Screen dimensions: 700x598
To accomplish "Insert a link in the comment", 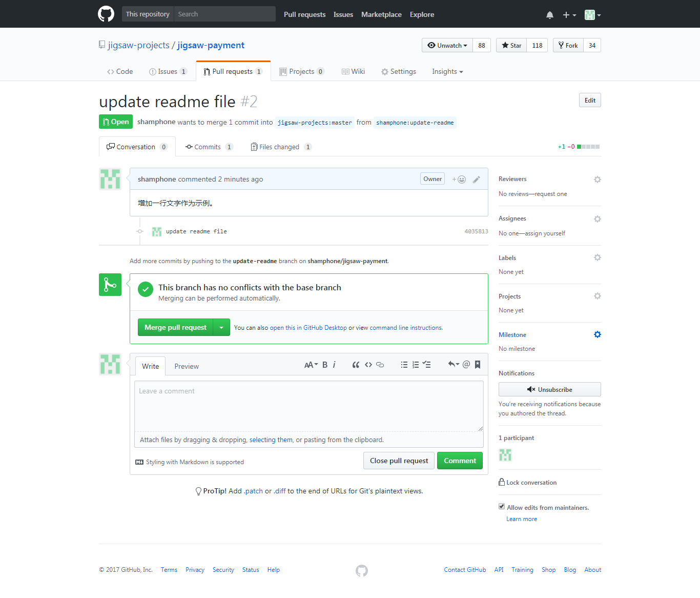I will tap(380, 365).
